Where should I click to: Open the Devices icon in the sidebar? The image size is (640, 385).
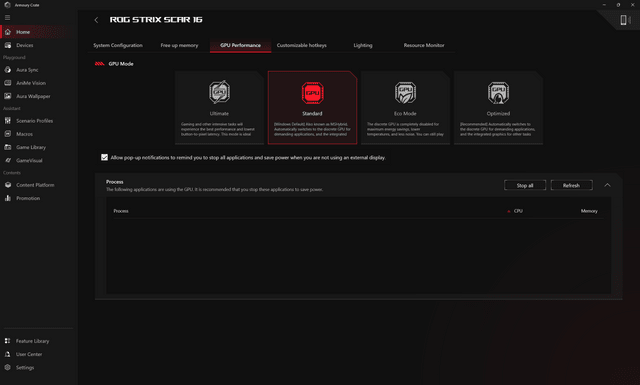click(8, 45)
